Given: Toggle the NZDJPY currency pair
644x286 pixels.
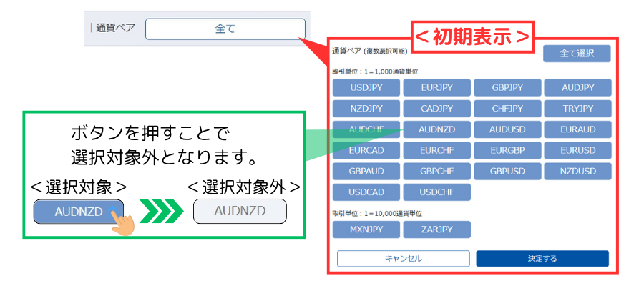Looking at the screenshot, I should (366, 109).
